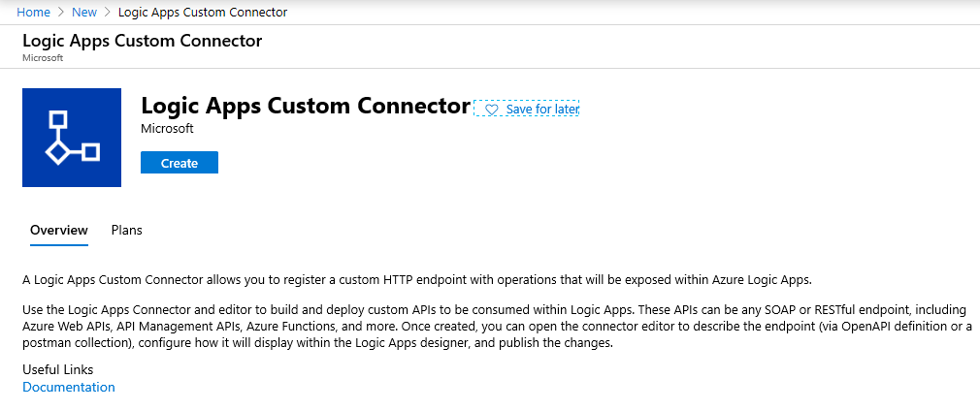The image size is (980, 410).
Task: Click the chevron separator after New breadcrumb
Action: coord(108,13)
